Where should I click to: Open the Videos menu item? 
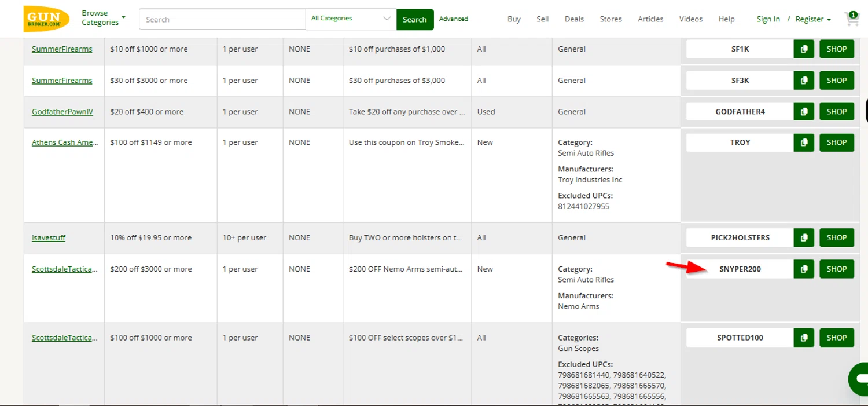tap(690, 19)
